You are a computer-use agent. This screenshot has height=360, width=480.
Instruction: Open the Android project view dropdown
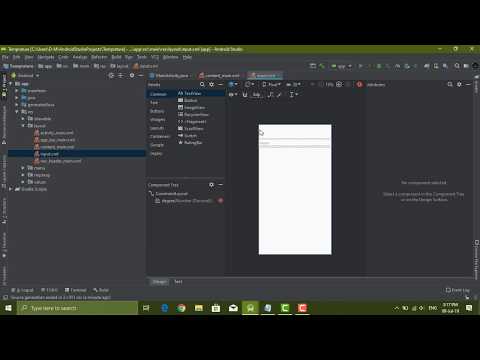[x=25, y=76]
